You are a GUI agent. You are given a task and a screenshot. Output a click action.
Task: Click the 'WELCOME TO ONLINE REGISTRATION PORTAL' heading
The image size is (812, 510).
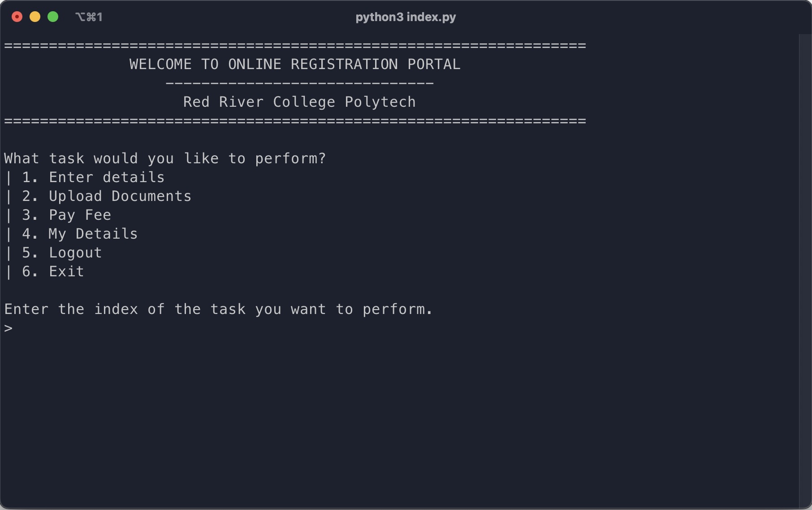(295, 65)
